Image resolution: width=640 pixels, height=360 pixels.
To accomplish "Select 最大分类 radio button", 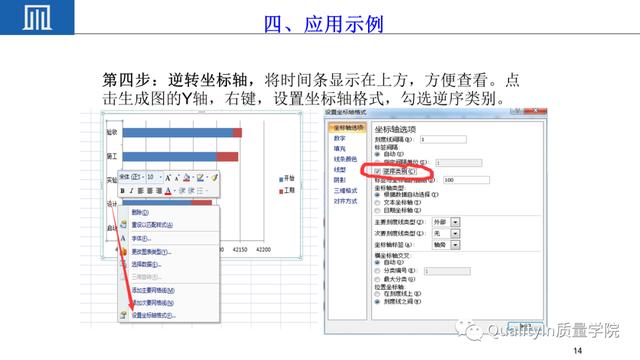I will click(x=377, y=280).
